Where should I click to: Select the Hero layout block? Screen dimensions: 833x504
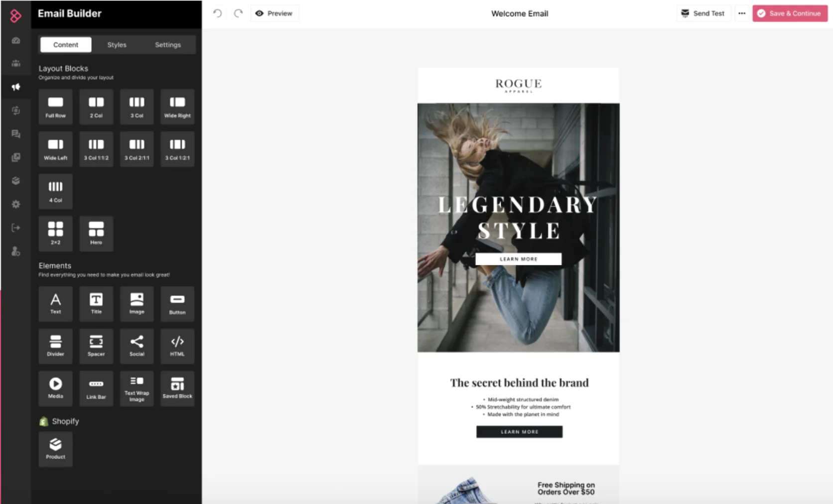tap(96, 234)
